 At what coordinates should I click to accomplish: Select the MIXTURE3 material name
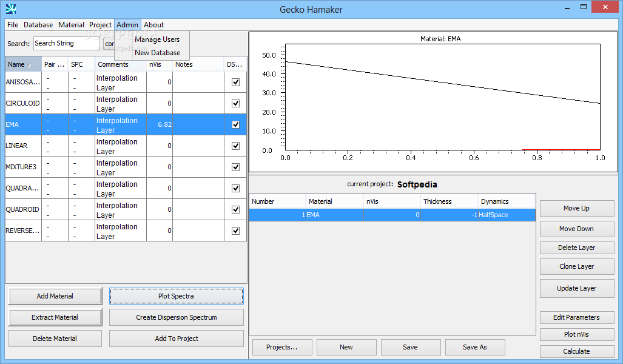(23, 167)
